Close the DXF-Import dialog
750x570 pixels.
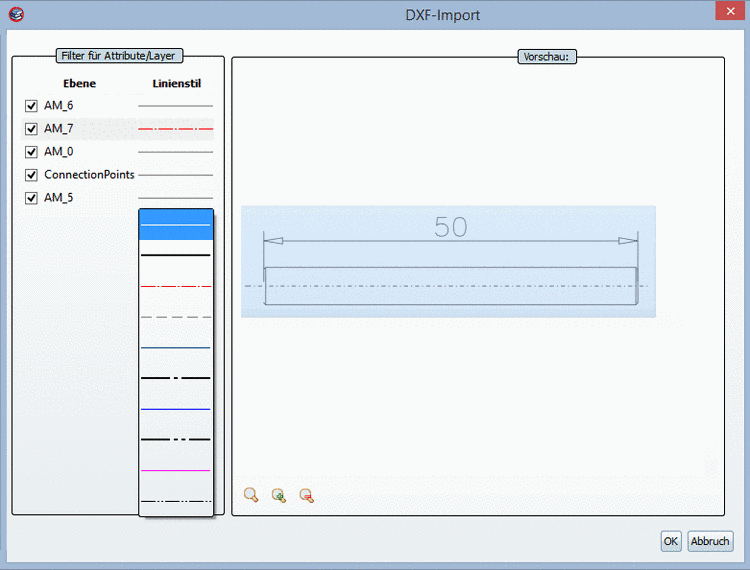point(730,11)
